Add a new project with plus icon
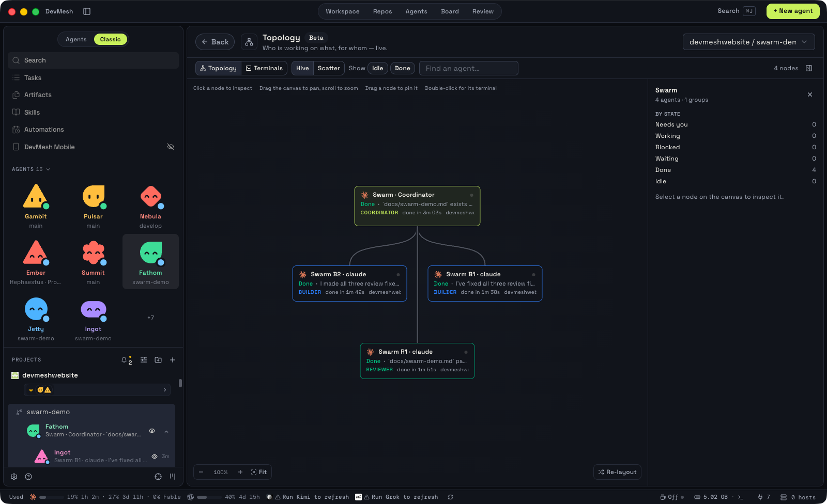827x504 pixels. pos(173,360)
